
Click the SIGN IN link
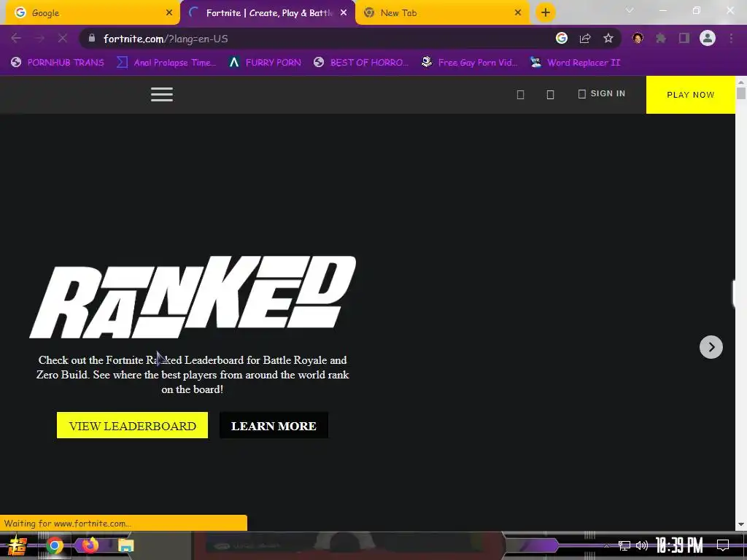pyautogui.click(x=602, y=94)
